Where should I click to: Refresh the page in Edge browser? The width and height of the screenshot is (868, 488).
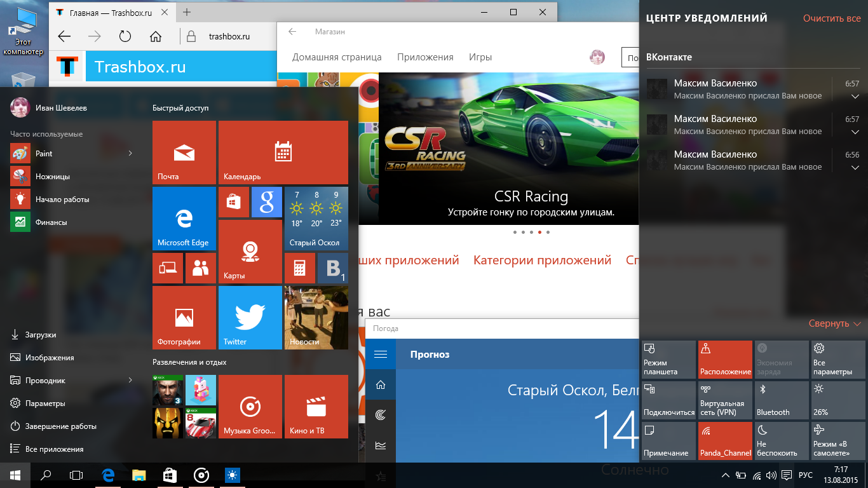point(125,36)
